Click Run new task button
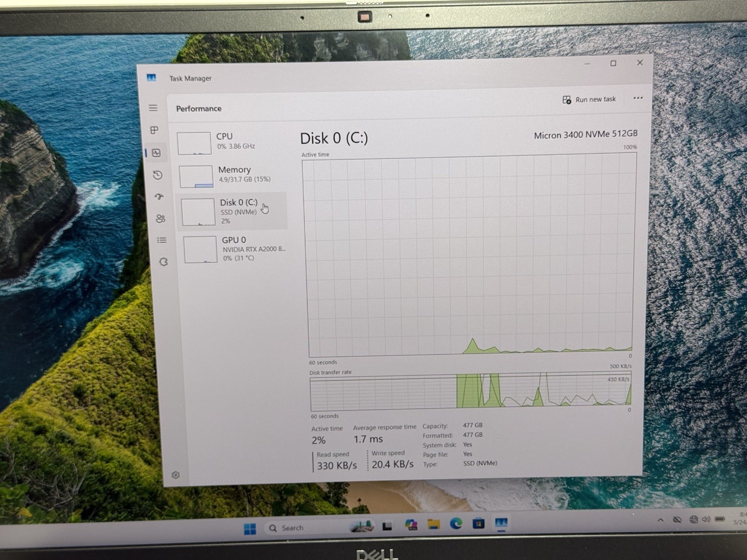Image resolution: width=747 pixels, height=560 pixels. (x=589, y=99)
